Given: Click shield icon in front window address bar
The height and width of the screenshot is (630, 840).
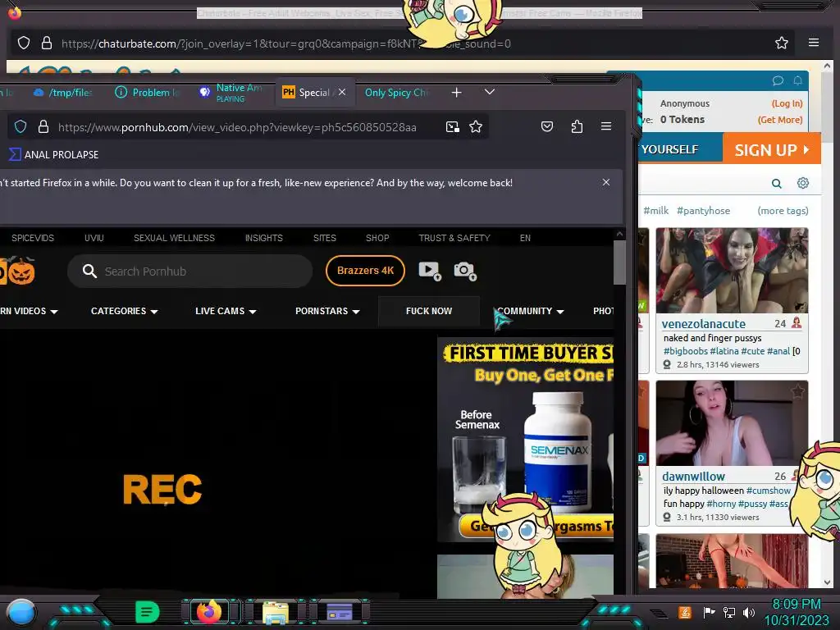Looking at the screenshot, I should (x=21, y=126).
